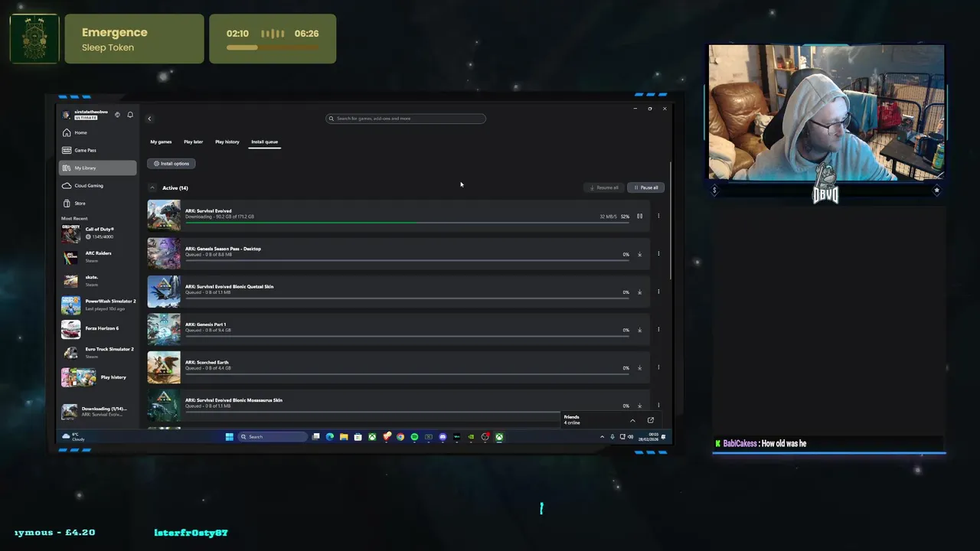The height and width of the screenshot is (551, 980).
Task: Open Install options
Action: pos(171,163)
